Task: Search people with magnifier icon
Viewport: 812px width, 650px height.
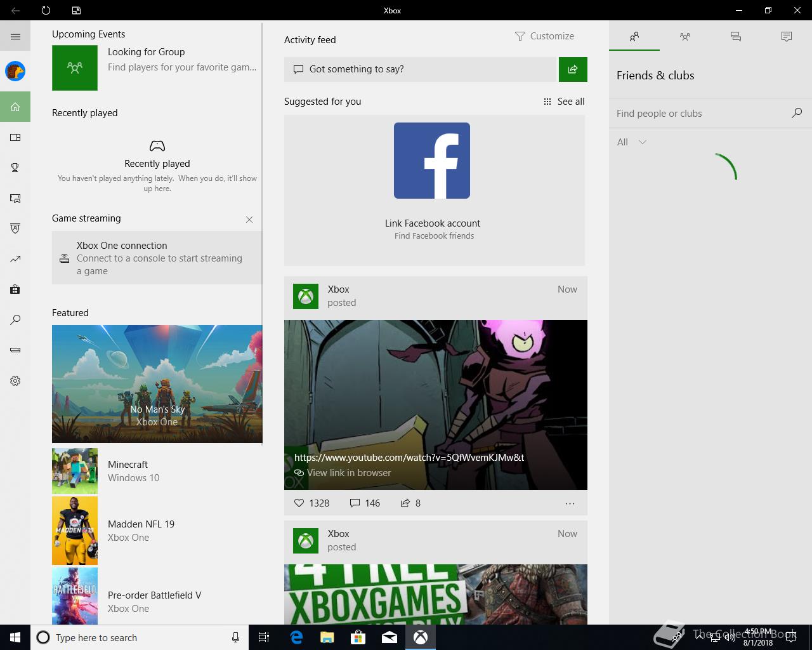Action: (x=797, y=113)
